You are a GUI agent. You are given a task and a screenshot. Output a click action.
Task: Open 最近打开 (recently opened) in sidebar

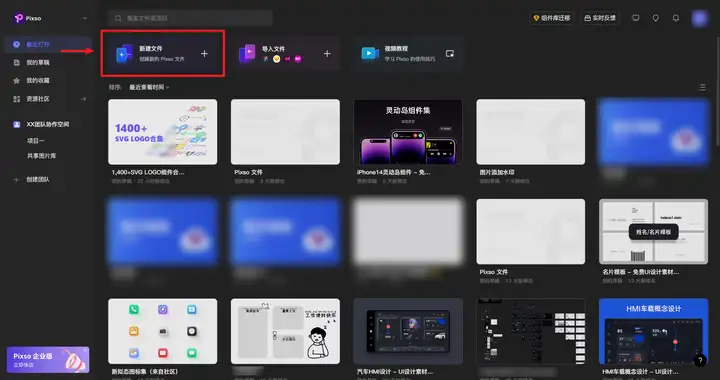click(48, 45)
